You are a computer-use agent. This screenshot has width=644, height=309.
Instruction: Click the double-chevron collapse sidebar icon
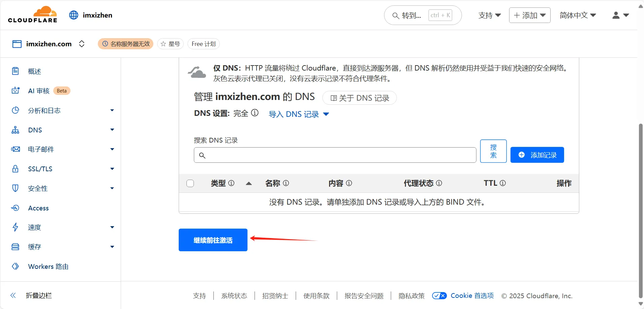[13, 295]
